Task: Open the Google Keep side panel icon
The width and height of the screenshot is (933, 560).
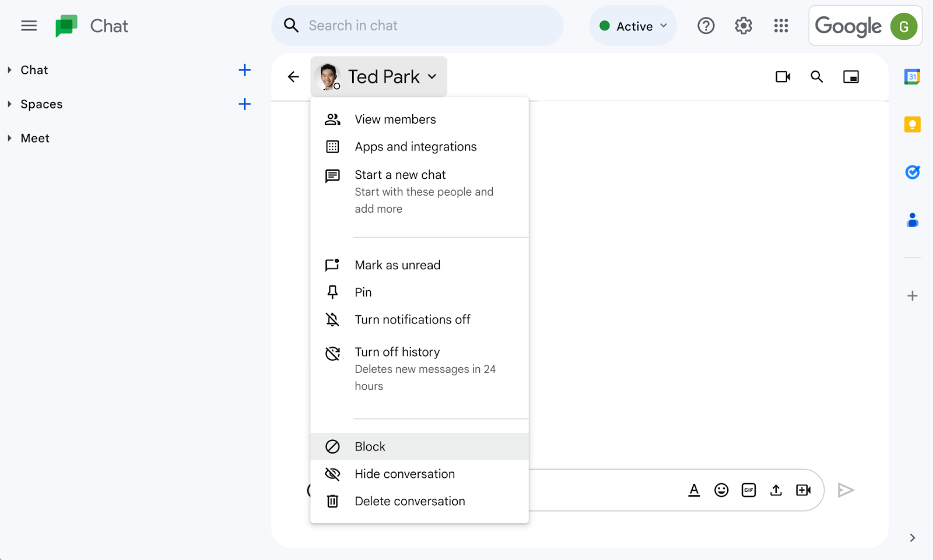Action: 912,125
